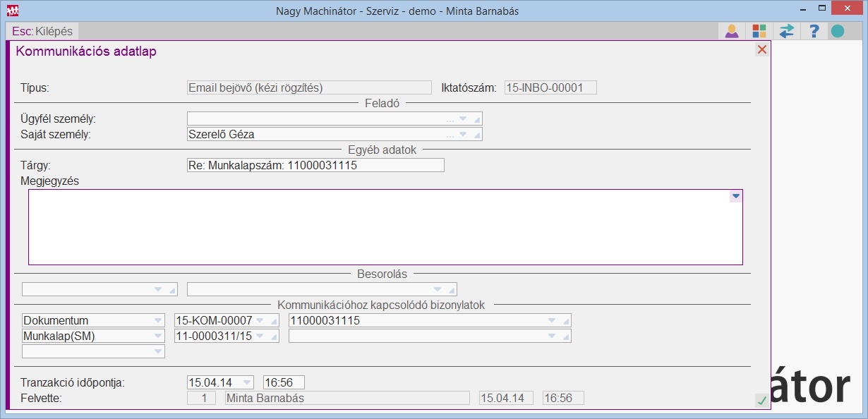Minimize the Nagy Machinátor window

[804, 10]
